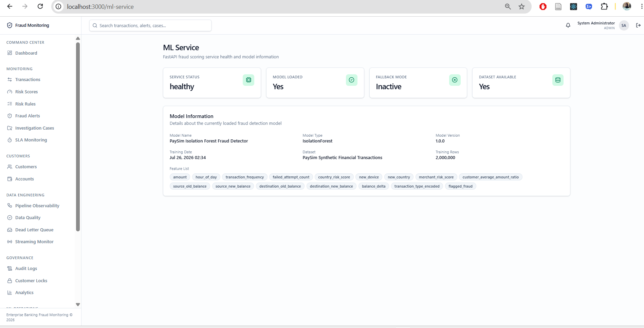Click the Transactions arrows icon
The image size is (644, 328).
point(10,79)
